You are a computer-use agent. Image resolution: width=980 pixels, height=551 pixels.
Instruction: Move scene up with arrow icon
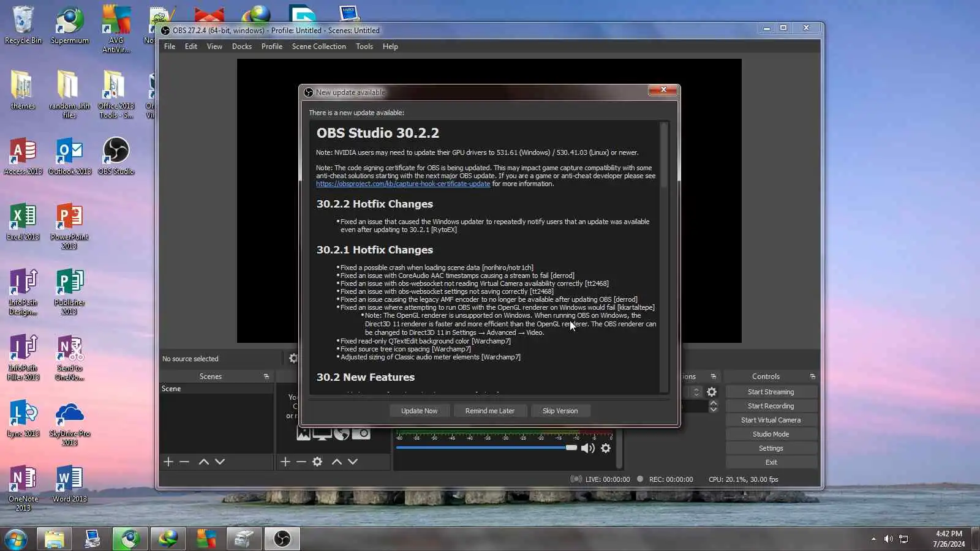[204, 462]
